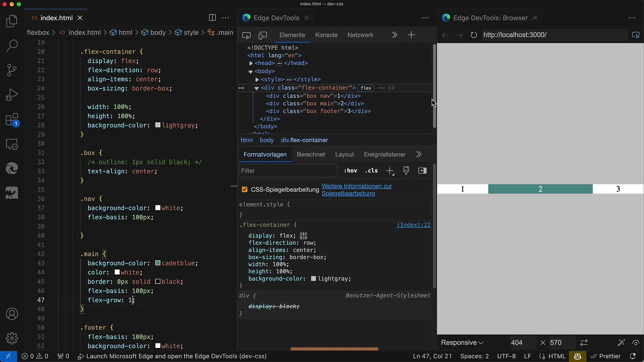Screen dimensions: 644x362
Task: Open Weitere Informationen zur Spiegelbearbeitung link
Action: tap(357, 190)
